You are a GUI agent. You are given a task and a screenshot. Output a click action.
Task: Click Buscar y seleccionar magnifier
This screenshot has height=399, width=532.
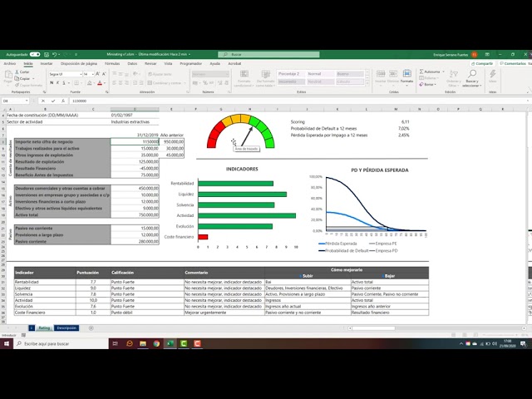point(472,74)
